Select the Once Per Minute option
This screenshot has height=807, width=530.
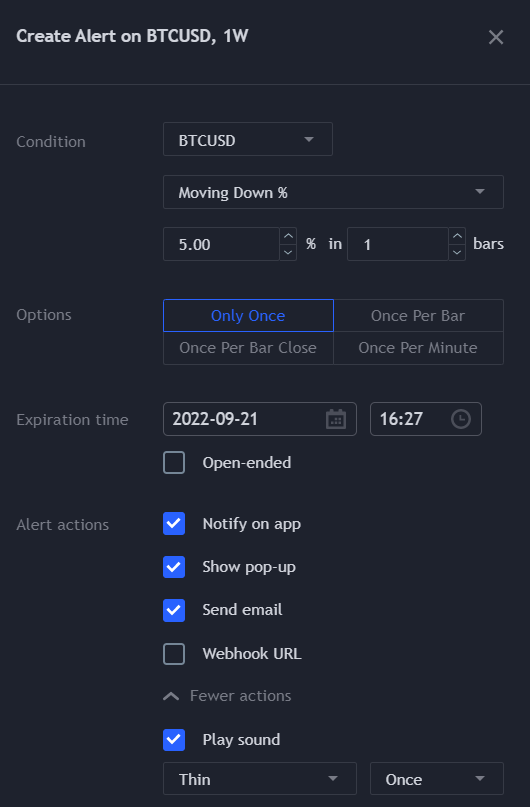(x=418, y=348)
